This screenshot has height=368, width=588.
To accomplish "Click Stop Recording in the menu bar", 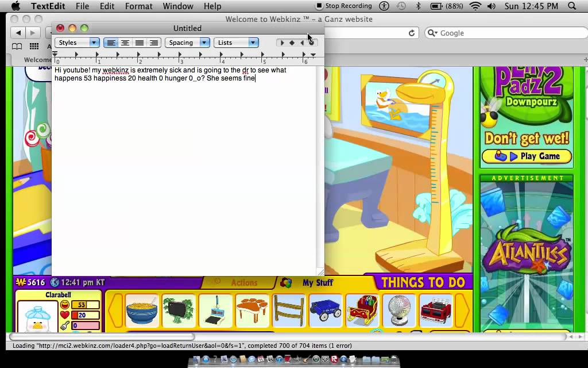I will point(344,6).
